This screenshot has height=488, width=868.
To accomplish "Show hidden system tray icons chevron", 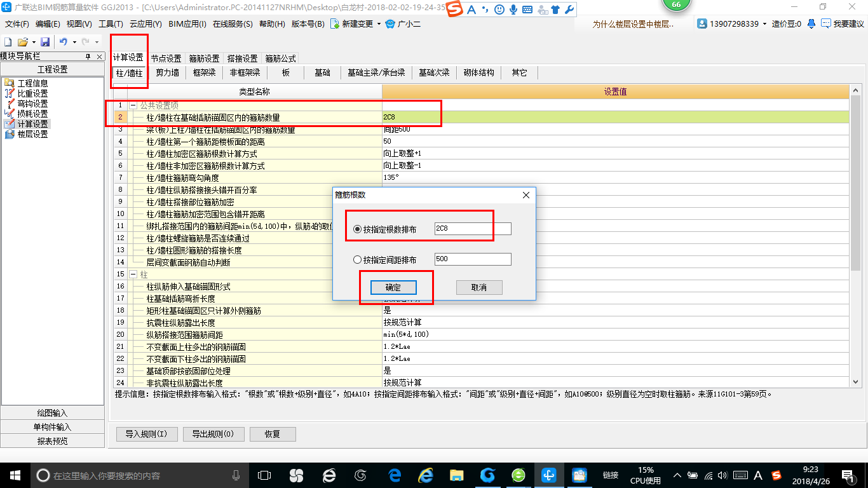I will 677,475.
